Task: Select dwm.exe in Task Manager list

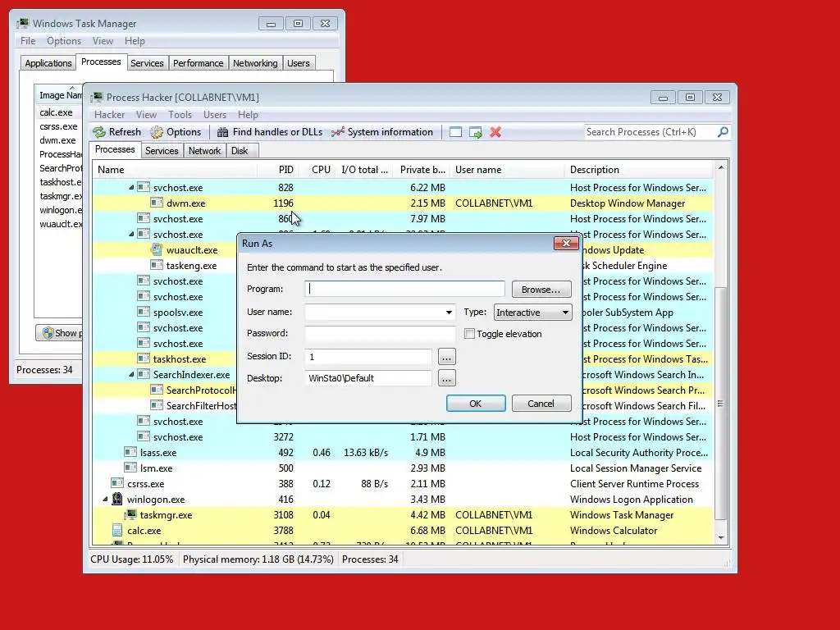Action: [x=59, y=140]
